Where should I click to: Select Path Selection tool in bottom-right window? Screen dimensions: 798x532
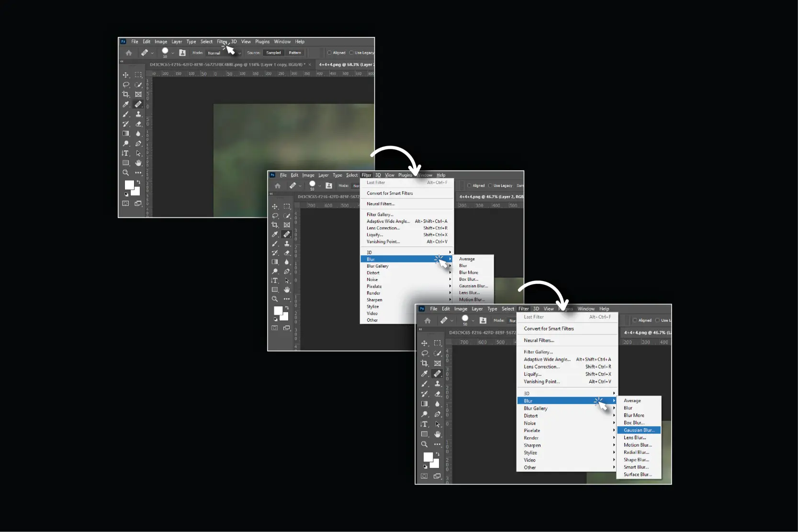point(437,424)
